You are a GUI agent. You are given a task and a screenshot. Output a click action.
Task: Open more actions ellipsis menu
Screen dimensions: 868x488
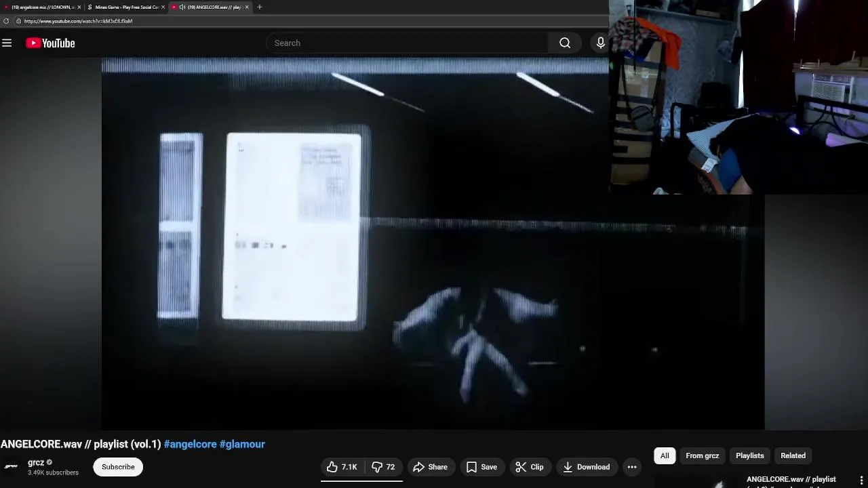pos(632,467)
